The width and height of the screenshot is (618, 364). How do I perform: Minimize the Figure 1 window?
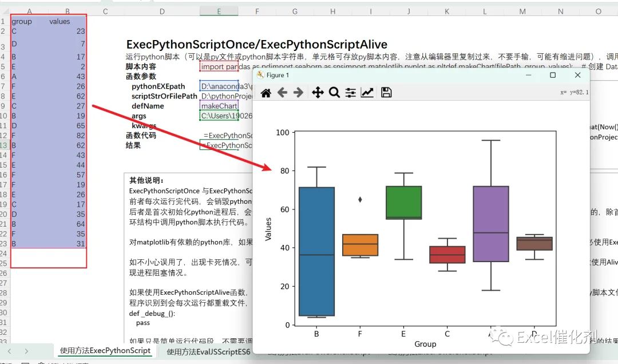click(529, 75)
